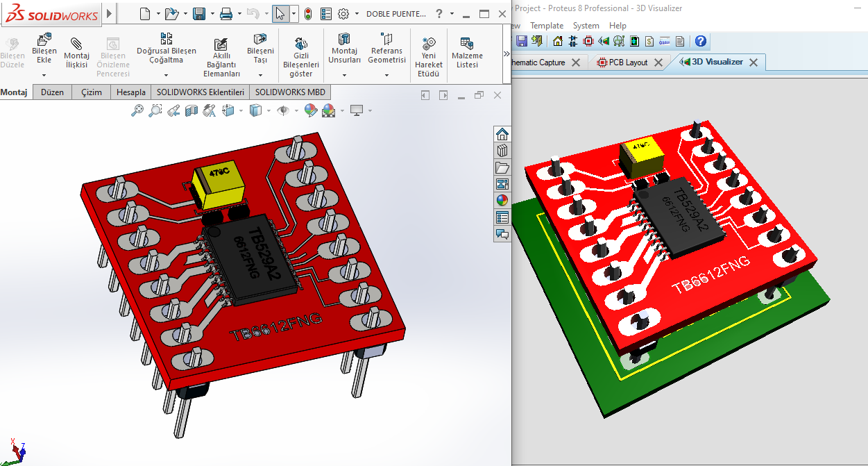Click the Apply Scene icon
Screen dimensions: 868x466
328,110
